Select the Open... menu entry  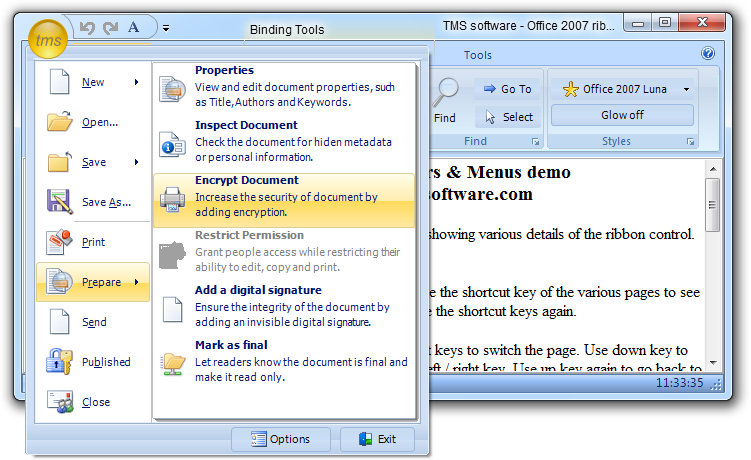[x=93, y=122]
